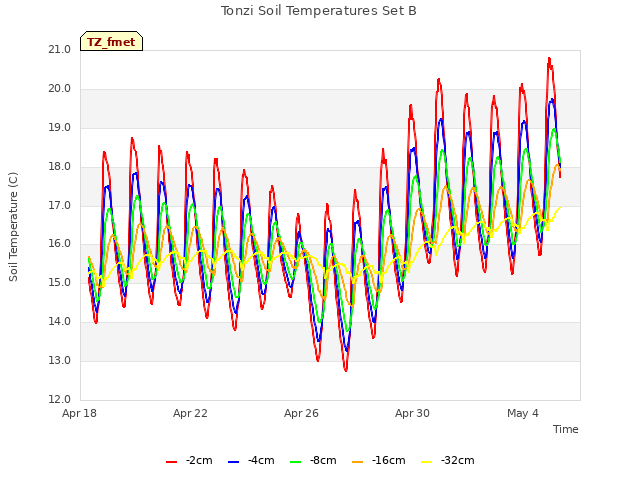Click the 16.0 y-axis tick label

(60, 244)
